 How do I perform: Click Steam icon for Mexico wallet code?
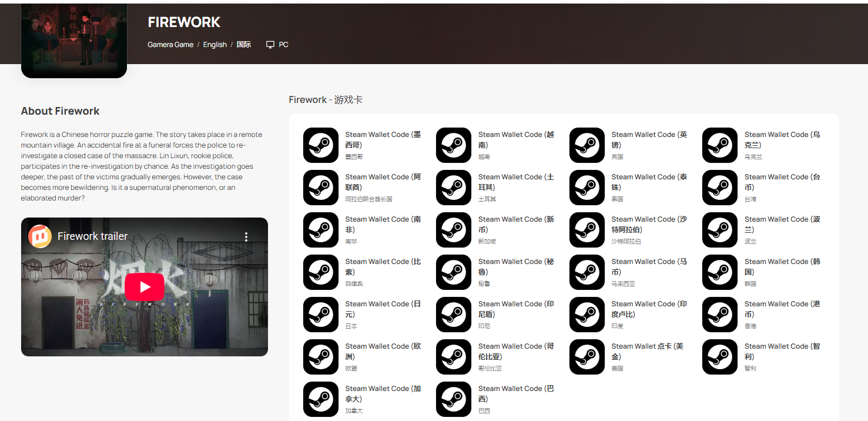coord(320,145)
